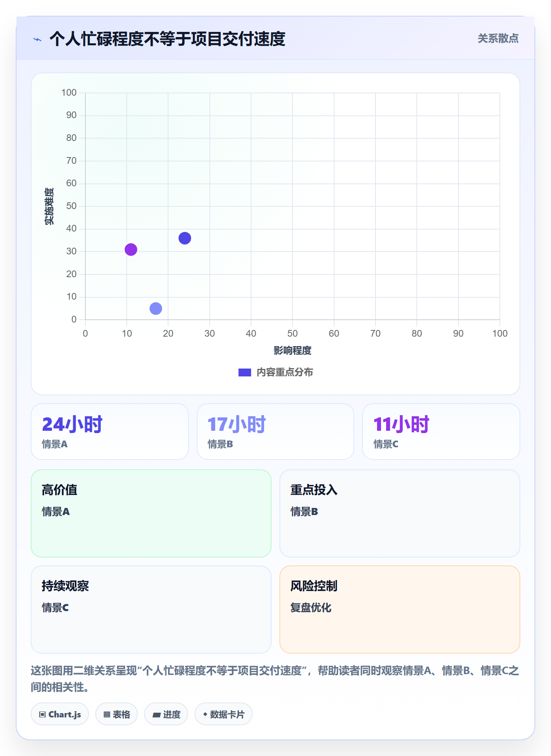Click the 影响程度 x-axis title
Screen dimensions: 551x756
292,350
